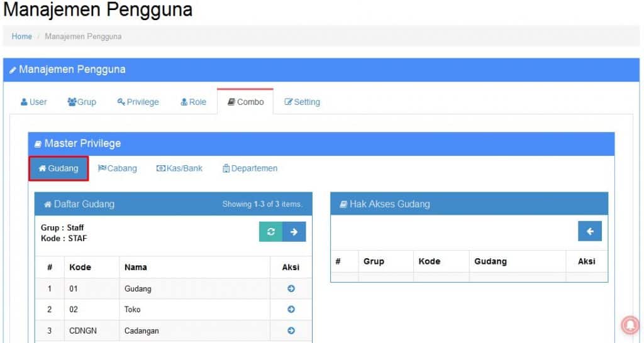
Task: Click the Kode column header in Daftar Gudang
Action: point(80,267)
